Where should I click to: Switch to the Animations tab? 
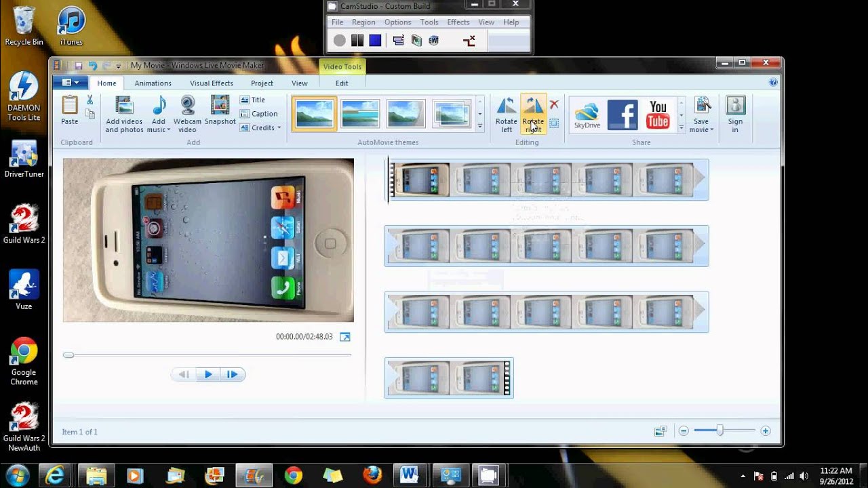(x=153, y=83)
